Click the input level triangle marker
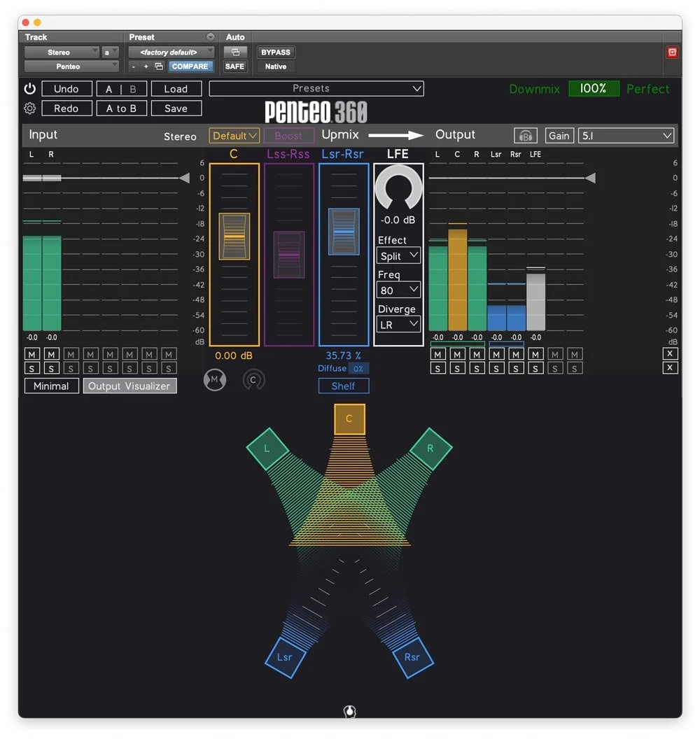700x739 pixels. [184, 178]
